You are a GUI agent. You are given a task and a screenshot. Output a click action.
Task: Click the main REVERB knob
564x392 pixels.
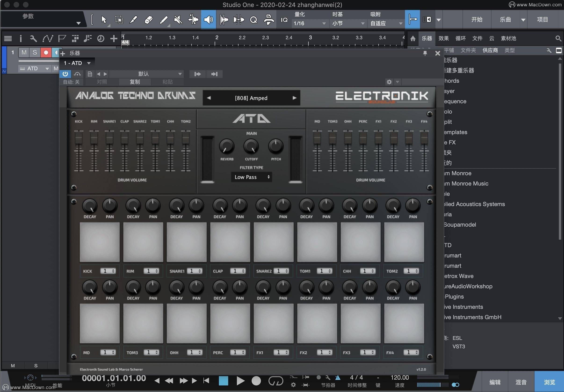coord(227,146)
